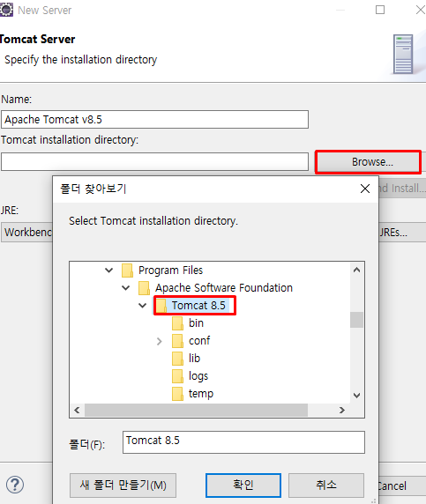Click the 확인 confirm button

point(243,485)
